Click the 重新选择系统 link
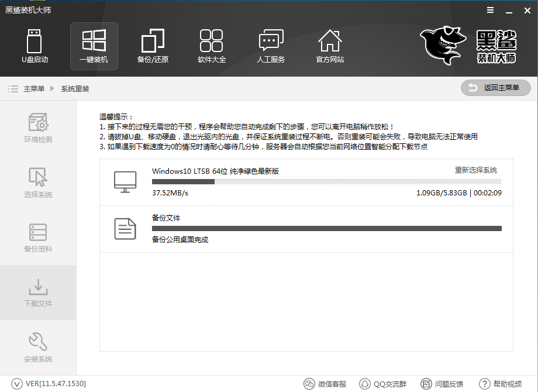Screen dimensions: 538x392 (x=476, y=170)
